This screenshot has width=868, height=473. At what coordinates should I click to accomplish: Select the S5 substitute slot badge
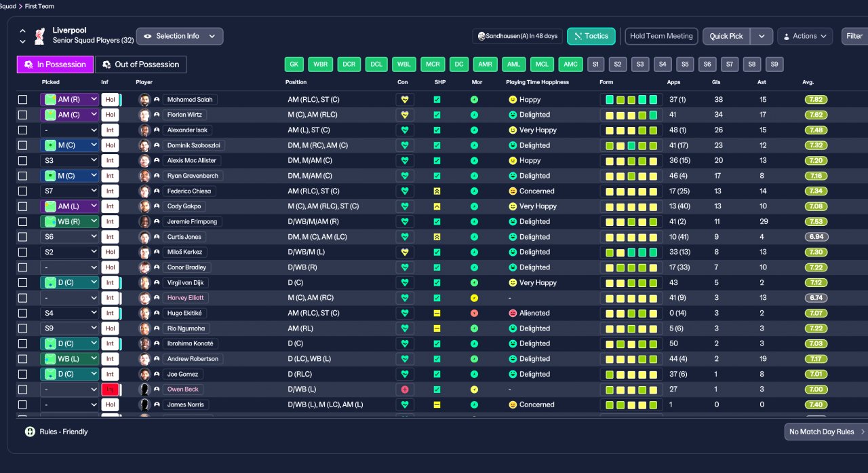point(685,64)
